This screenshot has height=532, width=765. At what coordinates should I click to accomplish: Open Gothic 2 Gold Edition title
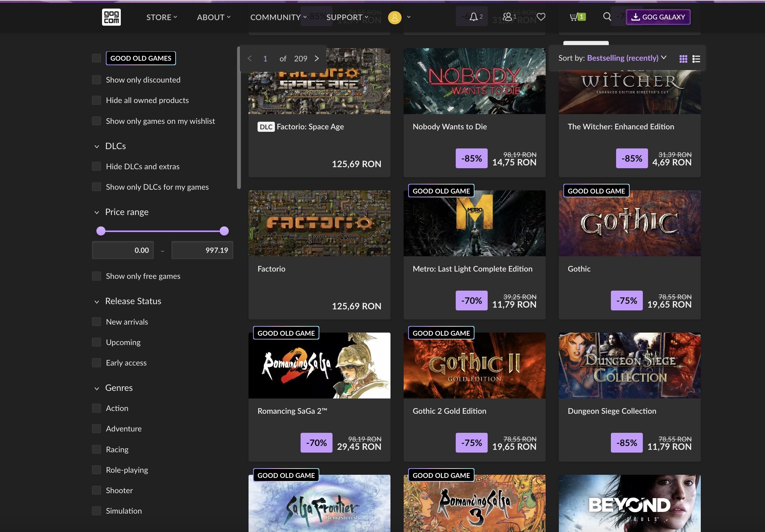click(x=449, y=411)
